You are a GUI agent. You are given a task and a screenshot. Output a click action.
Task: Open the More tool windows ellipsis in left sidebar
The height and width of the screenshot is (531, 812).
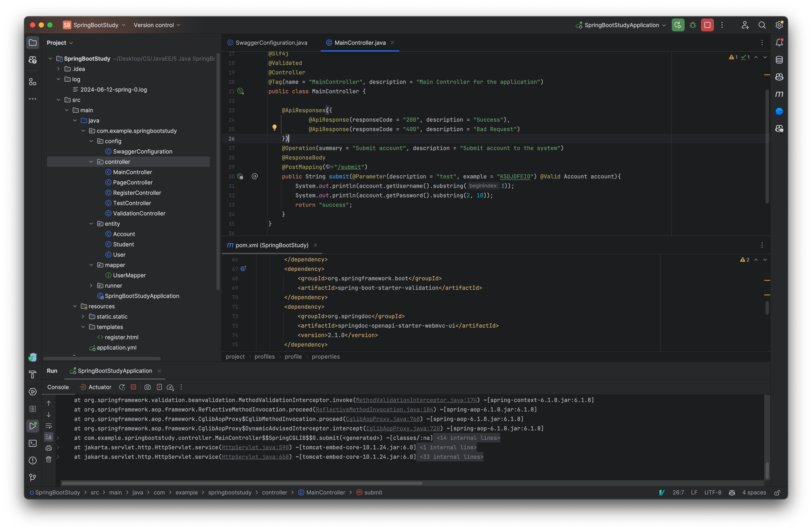[x=33, y=99]
